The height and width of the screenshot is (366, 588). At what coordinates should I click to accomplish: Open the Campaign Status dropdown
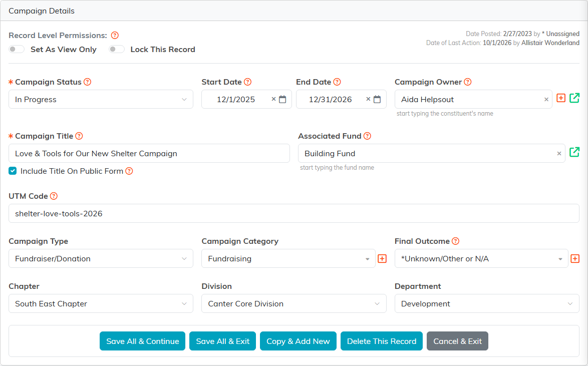coord(101,99)
